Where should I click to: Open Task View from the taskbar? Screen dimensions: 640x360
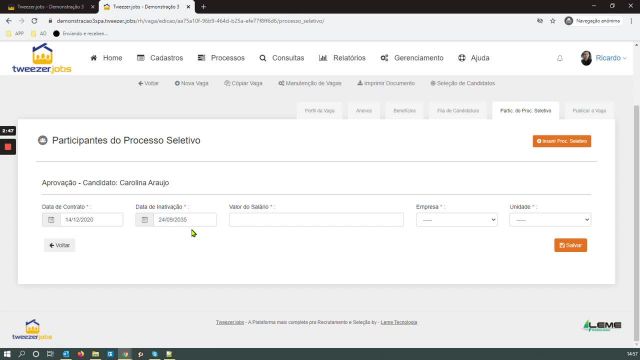click(x=50, y=354)
